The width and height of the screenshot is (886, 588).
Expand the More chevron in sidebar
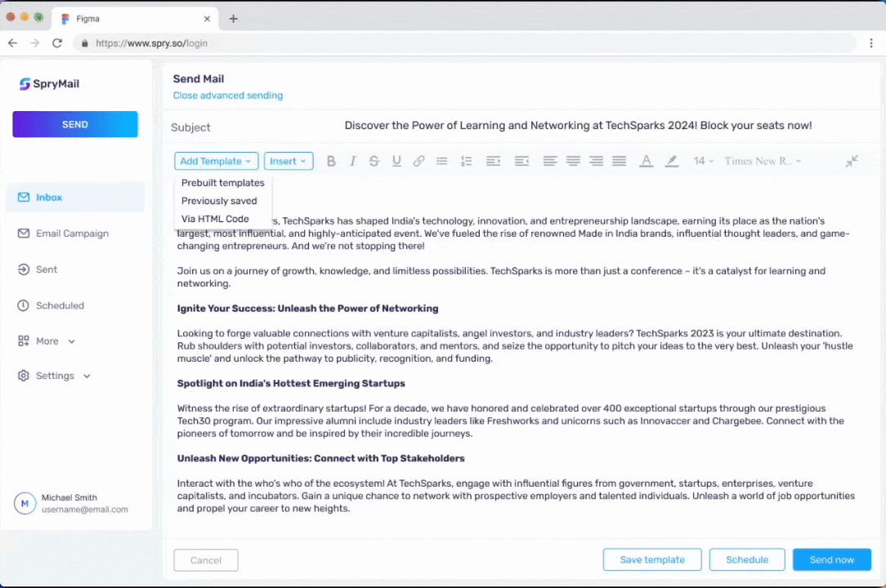[x=72, y=341]
